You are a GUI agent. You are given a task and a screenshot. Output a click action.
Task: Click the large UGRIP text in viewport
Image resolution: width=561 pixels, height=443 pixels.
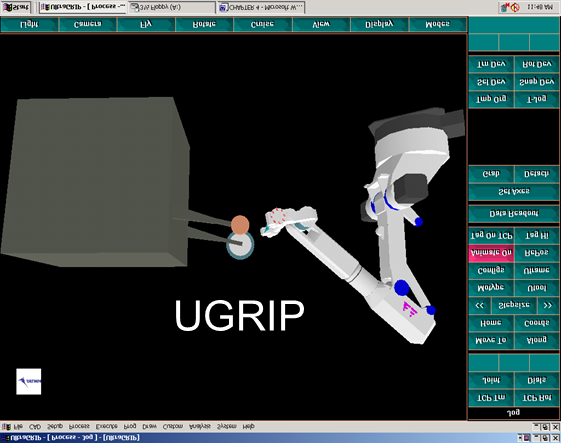pos(239,316)
